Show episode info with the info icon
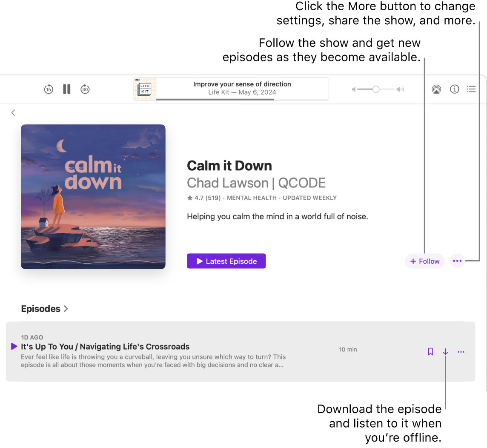Screen dimensions: 487x448 click(454, 89)
